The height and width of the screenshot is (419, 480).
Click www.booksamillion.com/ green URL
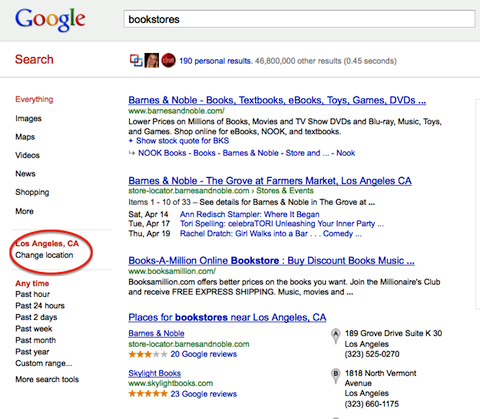coord(172,271)
